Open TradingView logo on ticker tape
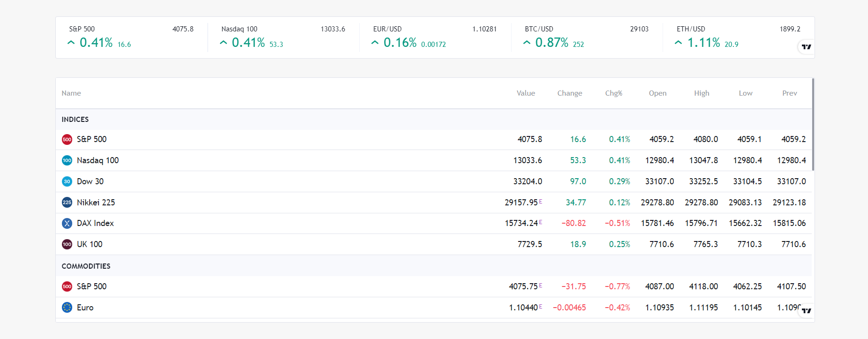The height and width of the screenshot is (339, 868). 806,47
